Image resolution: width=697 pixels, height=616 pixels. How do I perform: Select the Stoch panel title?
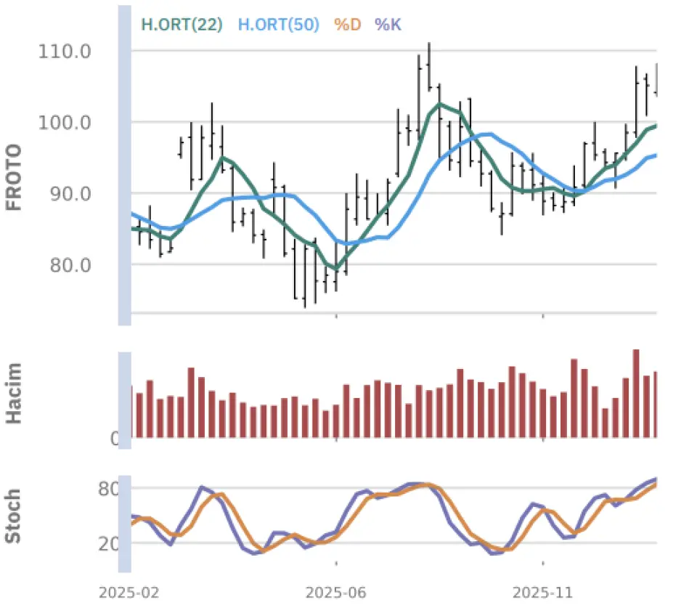pyautogui.click(x=13, y=516)
